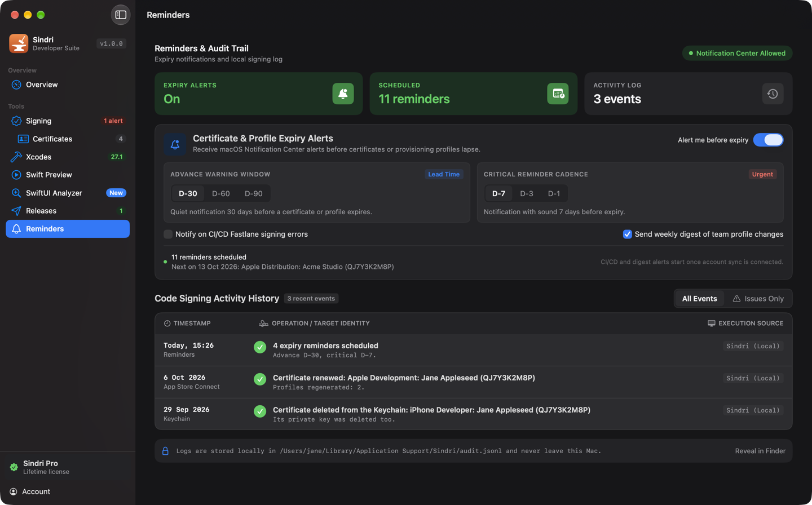Click the Lead Time tag

point(444,174)
